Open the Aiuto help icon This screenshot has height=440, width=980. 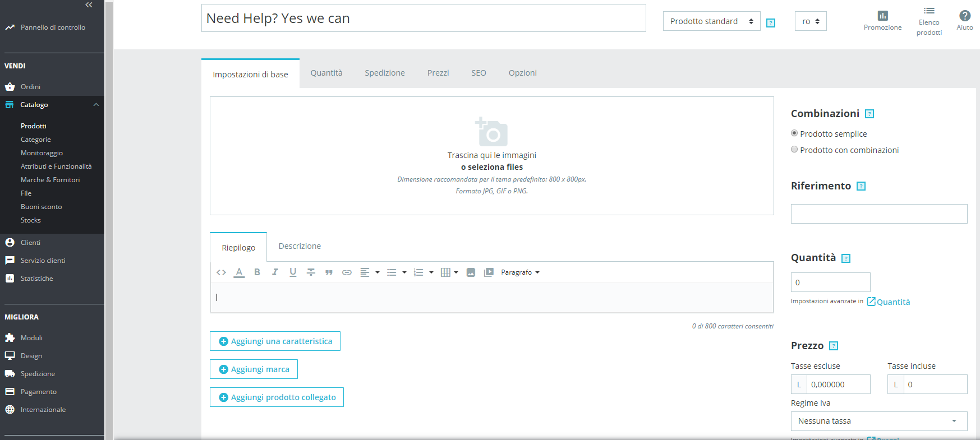[965, 16]
